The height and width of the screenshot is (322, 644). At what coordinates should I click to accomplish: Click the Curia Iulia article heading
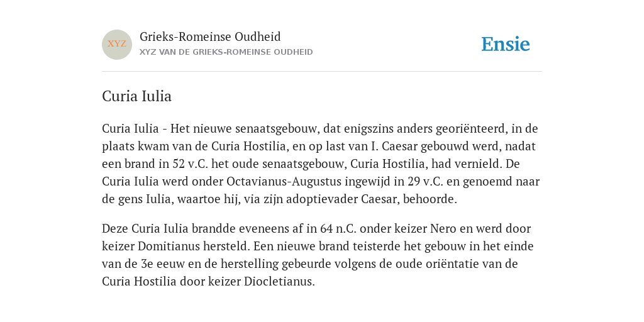[136, 96]
